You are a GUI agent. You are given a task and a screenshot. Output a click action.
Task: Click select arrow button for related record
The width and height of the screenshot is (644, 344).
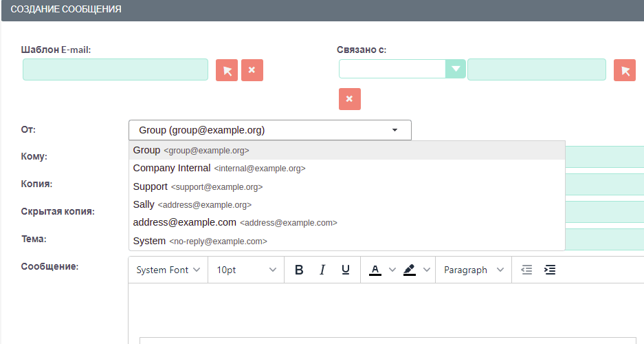click(624, 70)
